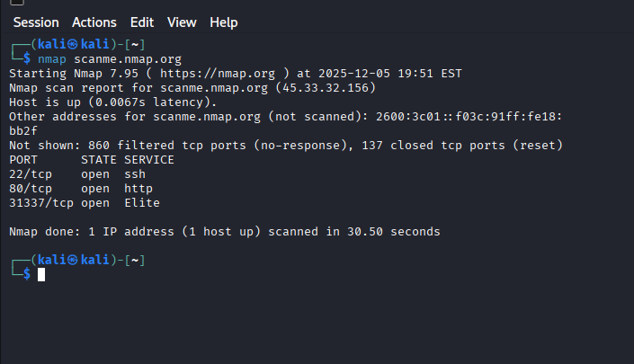Click the 31337/tcp port entry
Screen dimensions: 634x364
tap(40, 202)
